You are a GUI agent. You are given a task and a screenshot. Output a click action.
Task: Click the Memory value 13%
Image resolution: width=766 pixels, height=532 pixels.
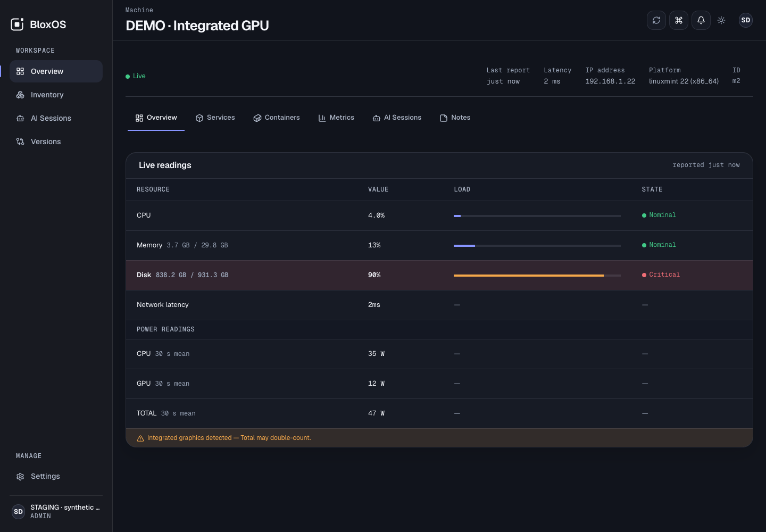point(374,245)
